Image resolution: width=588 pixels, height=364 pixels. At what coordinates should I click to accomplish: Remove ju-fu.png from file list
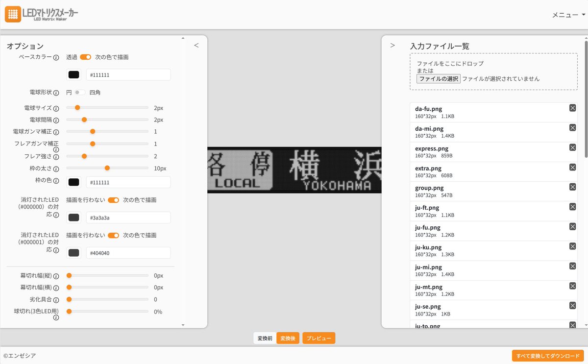(572, 226)
